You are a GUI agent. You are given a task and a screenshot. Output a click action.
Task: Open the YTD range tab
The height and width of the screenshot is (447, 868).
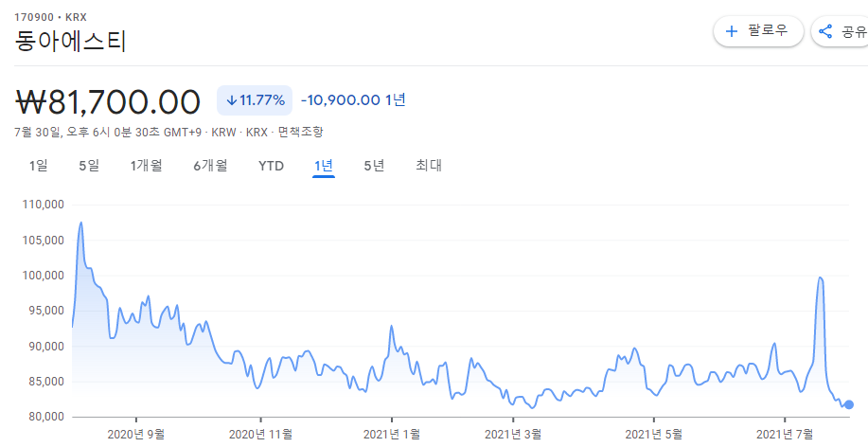272,166
